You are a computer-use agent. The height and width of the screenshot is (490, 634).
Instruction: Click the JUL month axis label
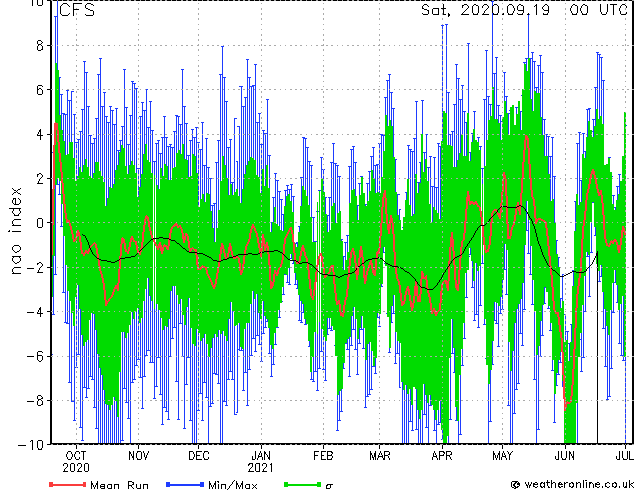[625, 456]
